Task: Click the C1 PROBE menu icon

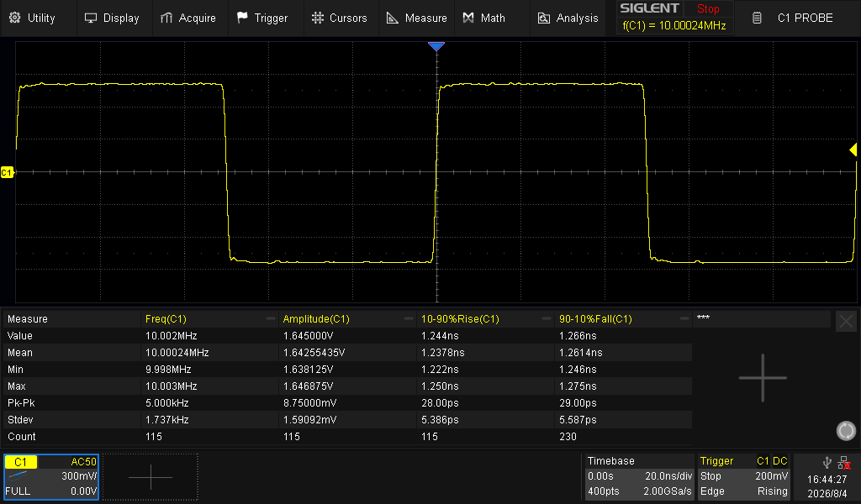Action: point(757,18)
